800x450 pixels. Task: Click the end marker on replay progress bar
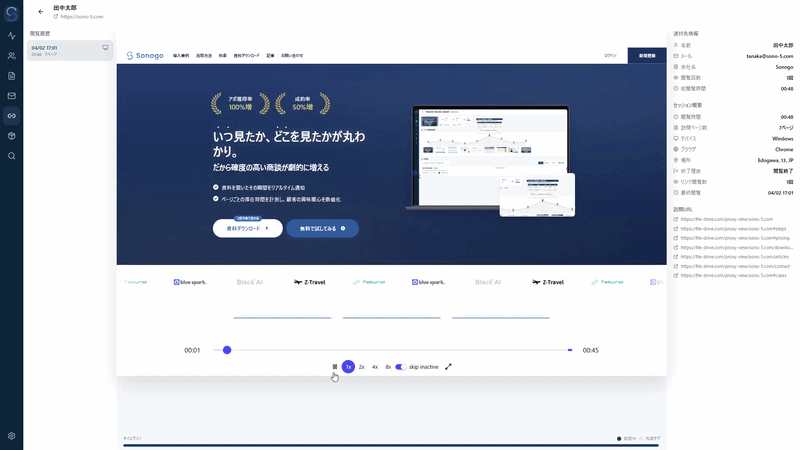tap(570, 350)
